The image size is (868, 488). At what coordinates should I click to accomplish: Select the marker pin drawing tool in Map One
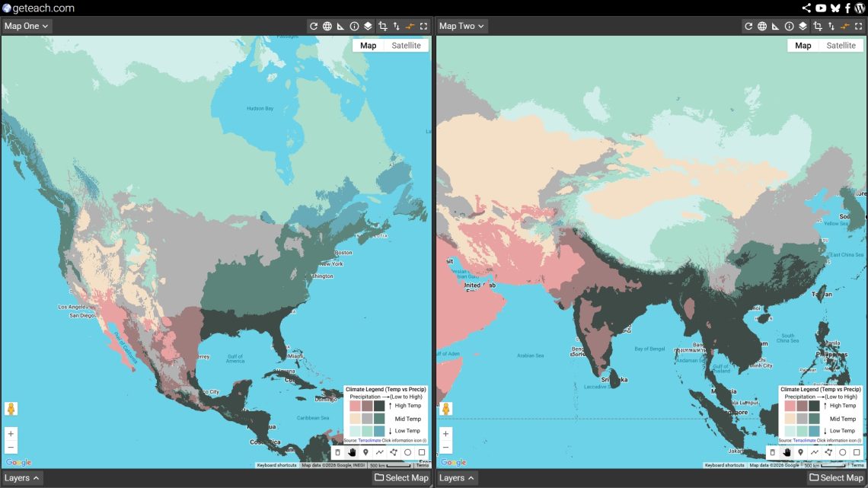pyautogui.click(x=365, y=452)
